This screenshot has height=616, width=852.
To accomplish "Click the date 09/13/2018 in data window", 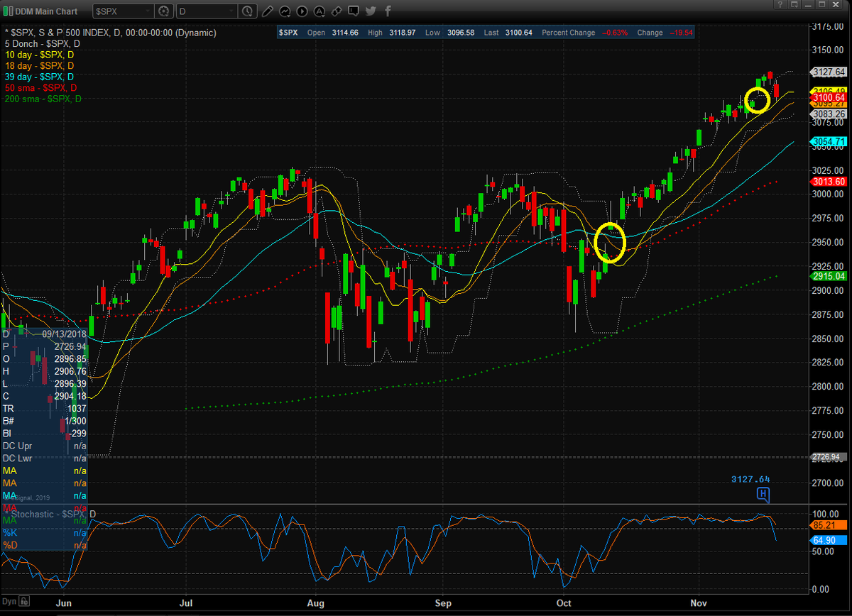I will [x=63, y=334].
